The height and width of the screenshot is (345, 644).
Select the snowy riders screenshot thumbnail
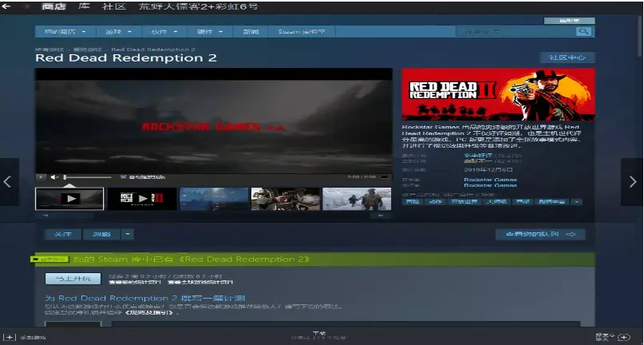click(x=357, y=199)
